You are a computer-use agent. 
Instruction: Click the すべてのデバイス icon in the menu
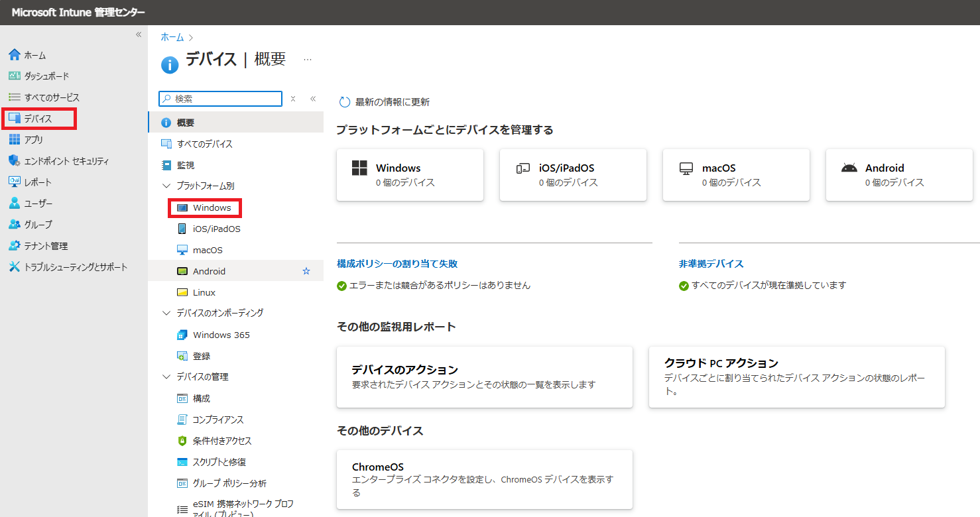[166, 144]
